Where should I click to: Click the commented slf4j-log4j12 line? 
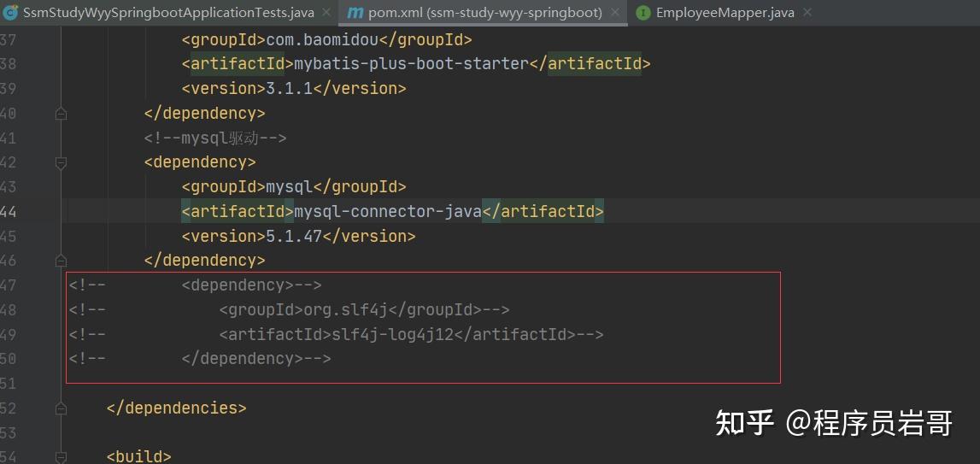pos(337,335)
